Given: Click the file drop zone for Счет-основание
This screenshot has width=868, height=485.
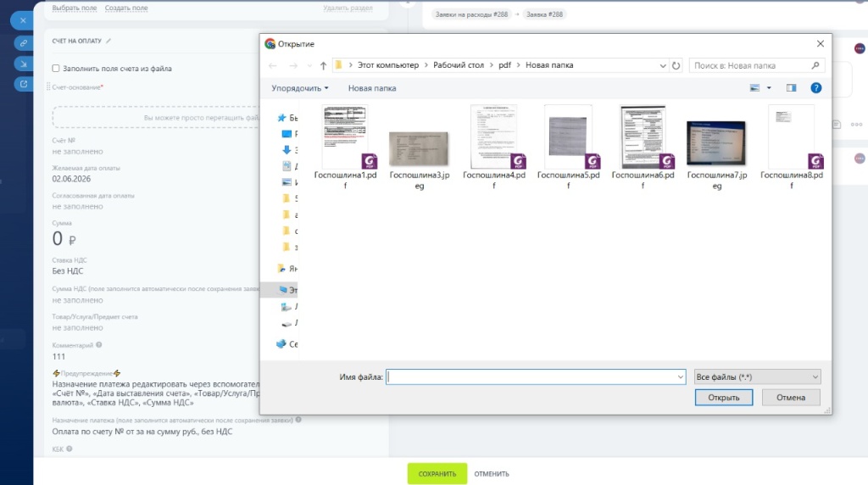Looking at the screenshot, I should click(156, 117).
